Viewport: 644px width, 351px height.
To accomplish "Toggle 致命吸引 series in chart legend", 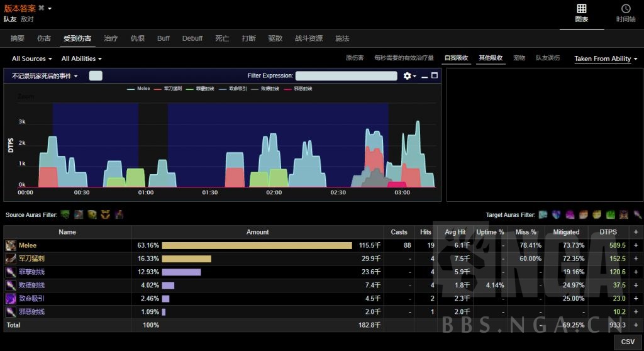I will click(x=233, y=89).
